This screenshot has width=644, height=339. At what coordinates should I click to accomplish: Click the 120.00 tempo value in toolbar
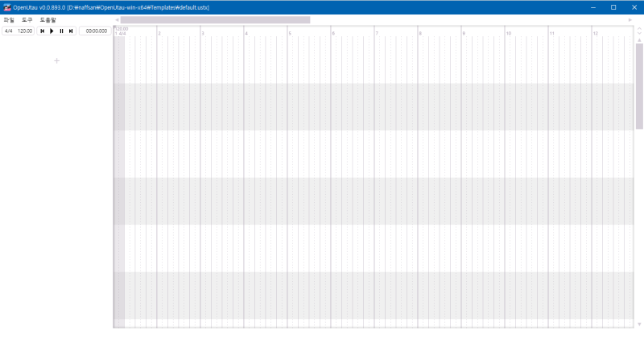pyautogui.click(x=25, y=31)
